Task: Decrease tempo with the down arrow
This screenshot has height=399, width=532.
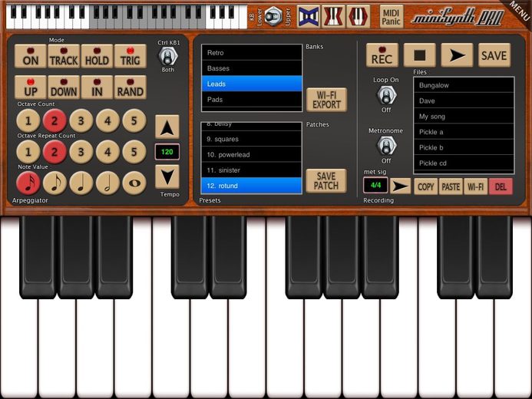Action: pyautogui.click(x=167, y=176)
